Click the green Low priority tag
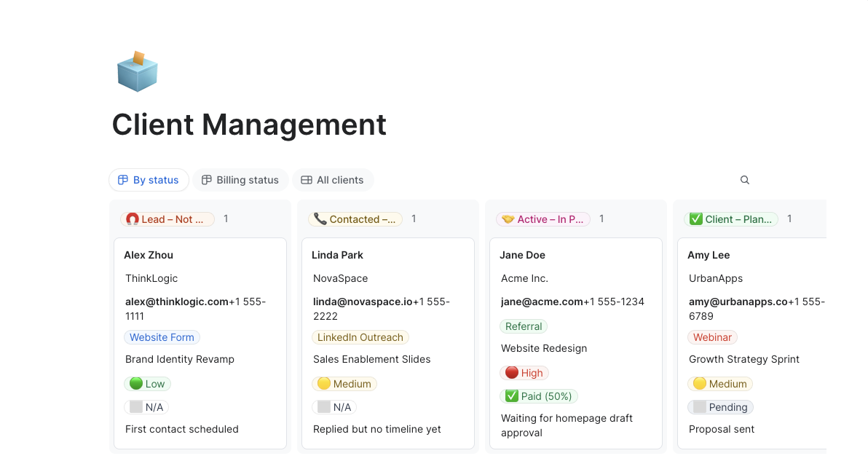This screenshot has width=868, height=472. 147,384
